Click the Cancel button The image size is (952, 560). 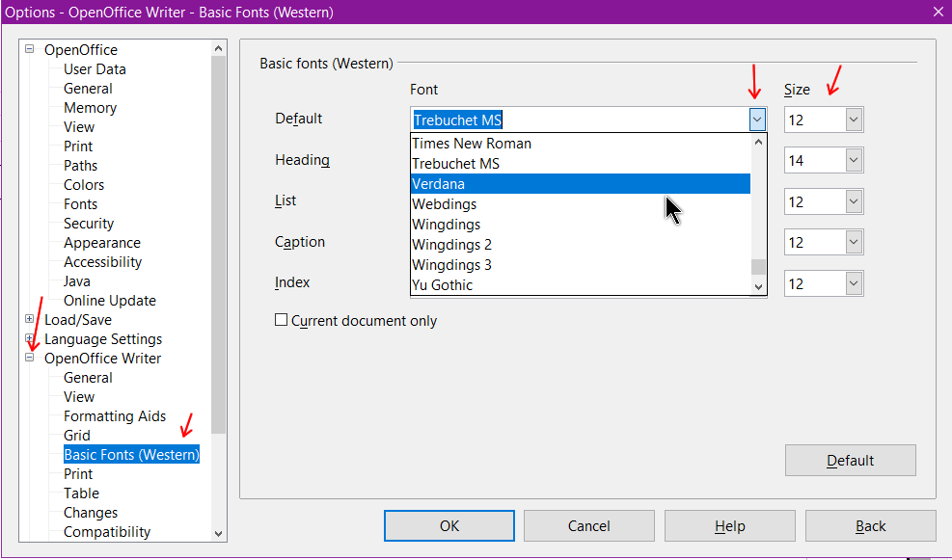(x=589, y=525)
